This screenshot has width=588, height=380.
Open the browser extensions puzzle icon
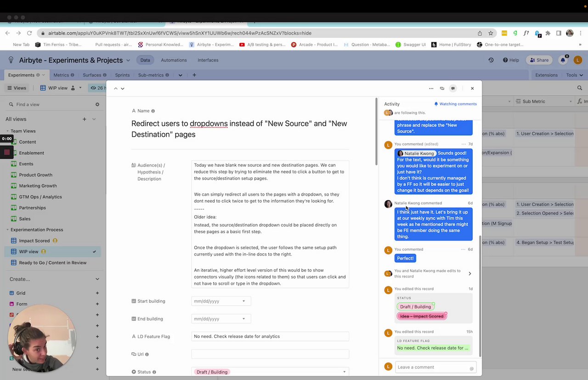[x=548, y=33]
